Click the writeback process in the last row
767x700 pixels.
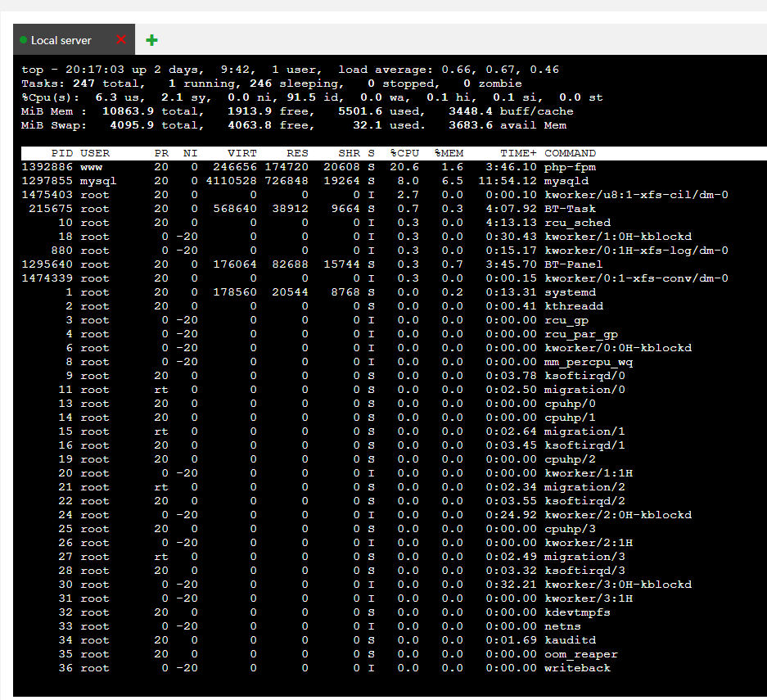(x=577, y=668)
